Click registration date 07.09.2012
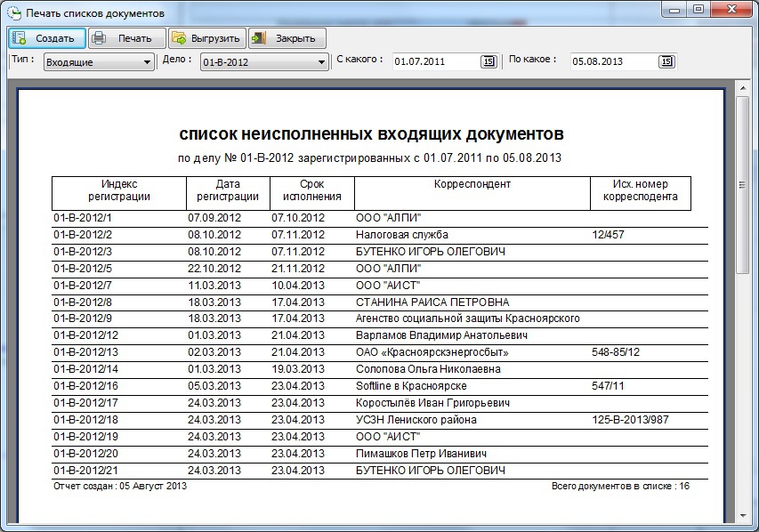The image size is (759, 532). [214, 218]
